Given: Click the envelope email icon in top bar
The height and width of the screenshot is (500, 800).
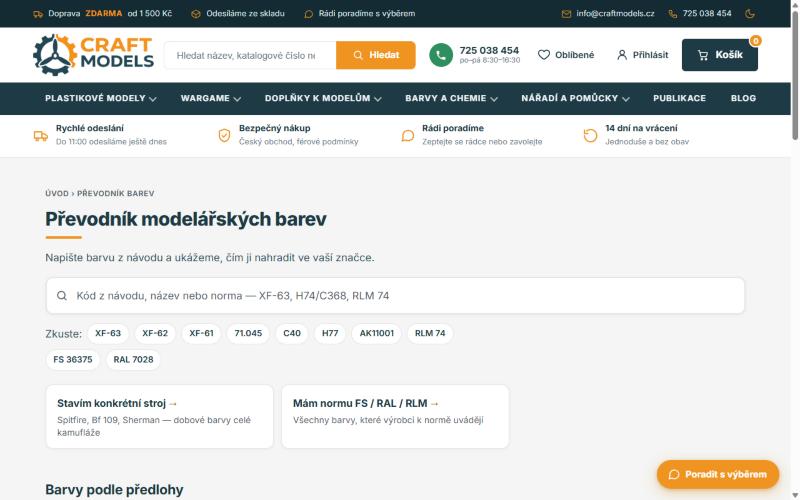Looking at the screenshot, I should [x=566, y=14].
